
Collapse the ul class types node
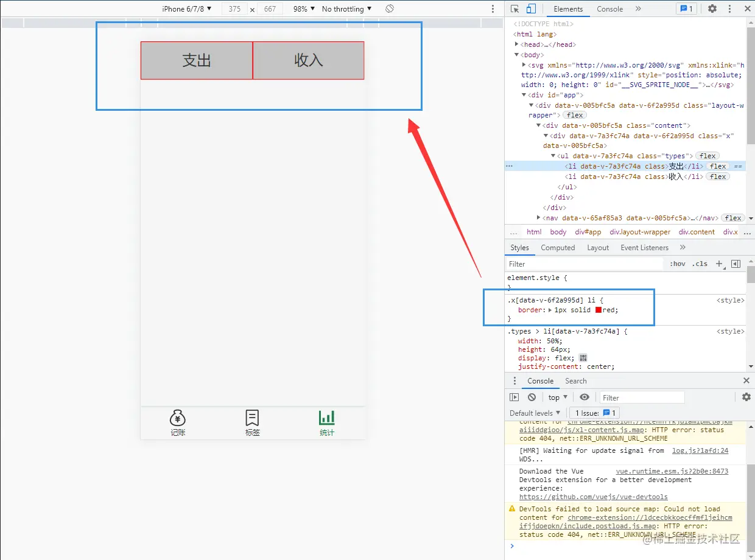click(553, 156)
